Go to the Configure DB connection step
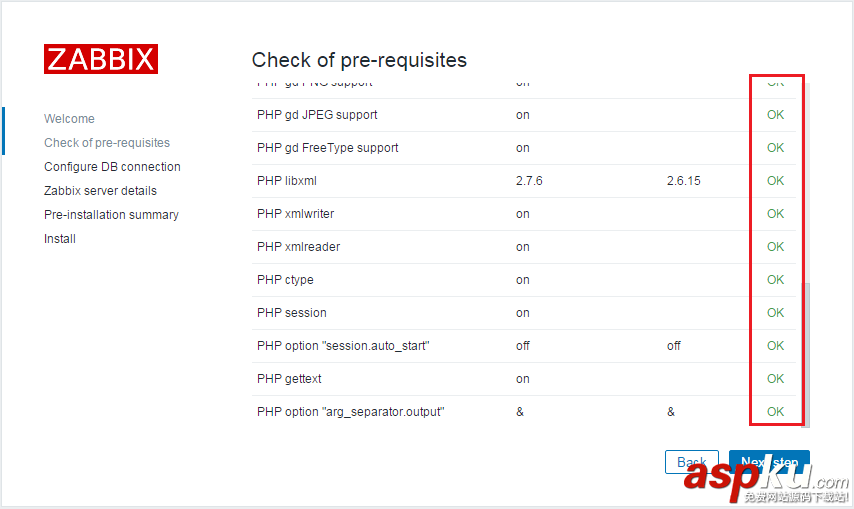 [112, 167]
